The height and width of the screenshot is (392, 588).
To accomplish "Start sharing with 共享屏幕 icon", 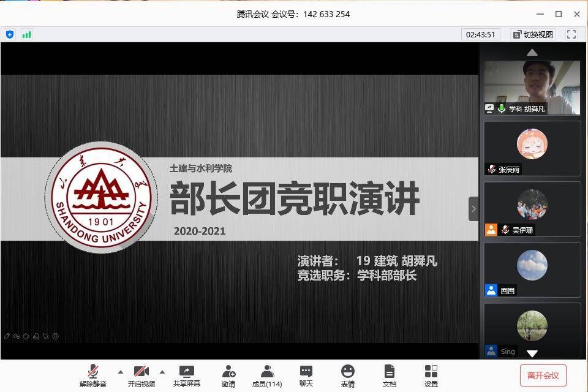I will tap(186, 375).
